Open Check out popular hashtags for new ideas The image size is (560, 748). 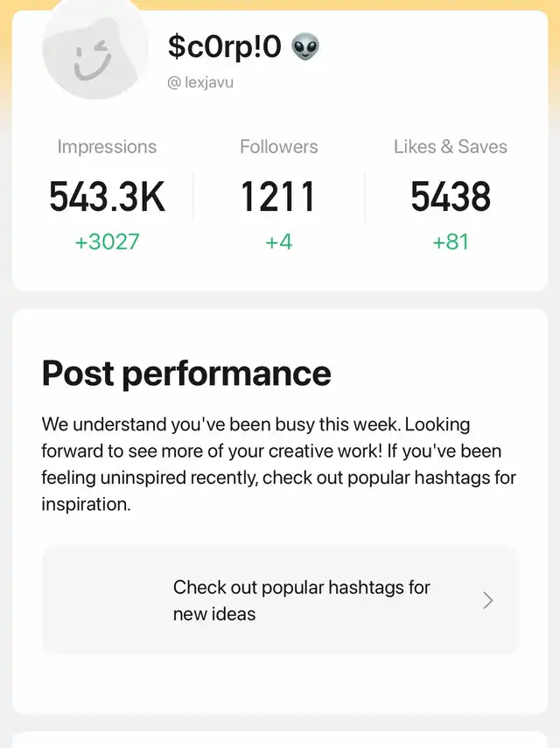tap(302, 600)
